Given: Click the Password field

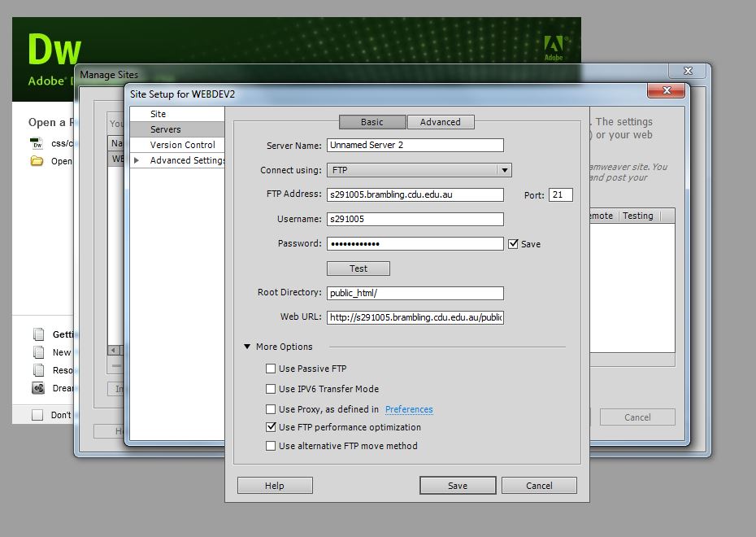Looking at the screenshot, I should coord(415,243).
